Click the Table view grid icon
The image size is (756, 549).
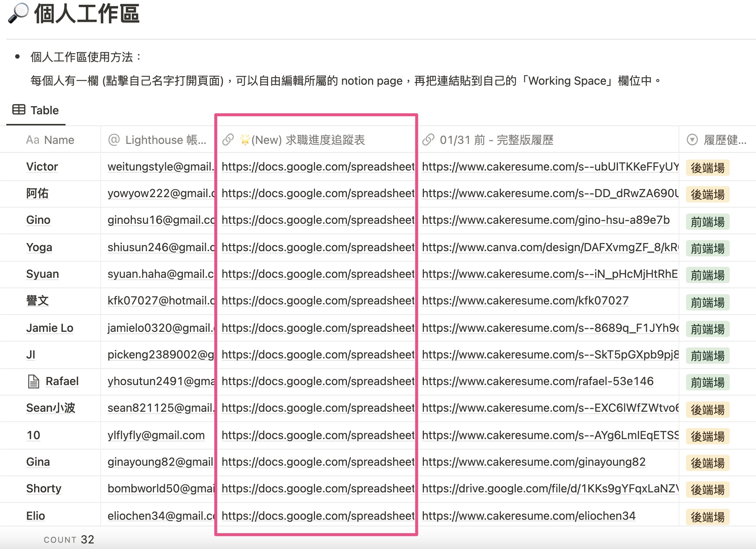coord(19,110)
